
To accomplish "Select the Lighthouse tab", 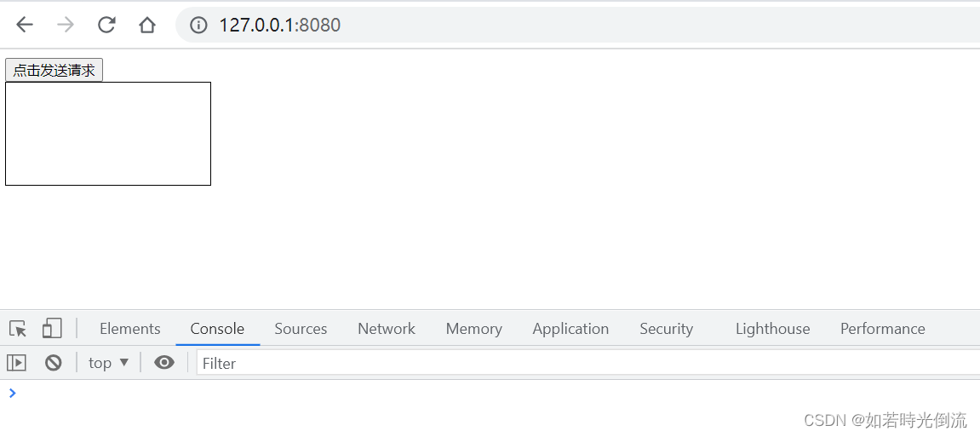I will tap(772, 329).
